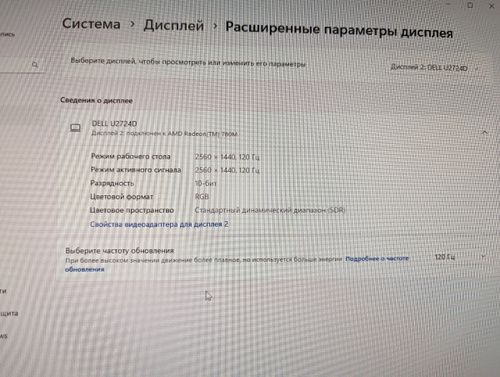Open 'Подробнее о частоте обновления' link
The image size is (500, 377).
(377, 258)
